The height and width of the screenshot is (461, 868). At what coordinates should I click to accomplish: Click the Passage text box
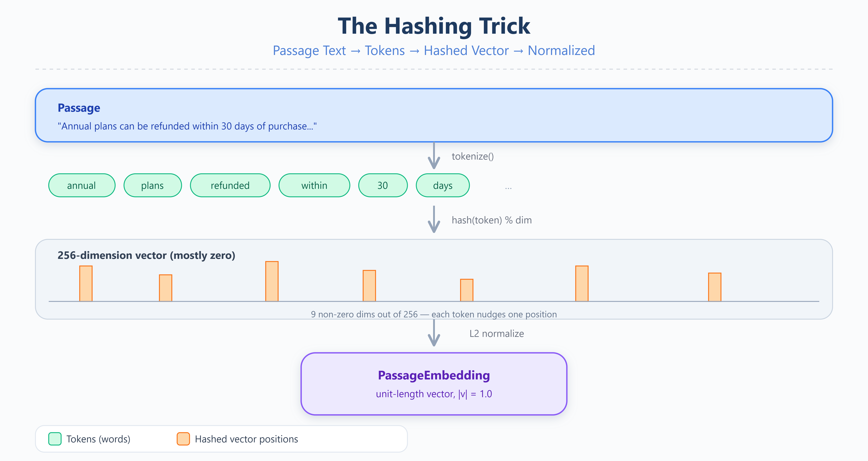coord(434,115)
